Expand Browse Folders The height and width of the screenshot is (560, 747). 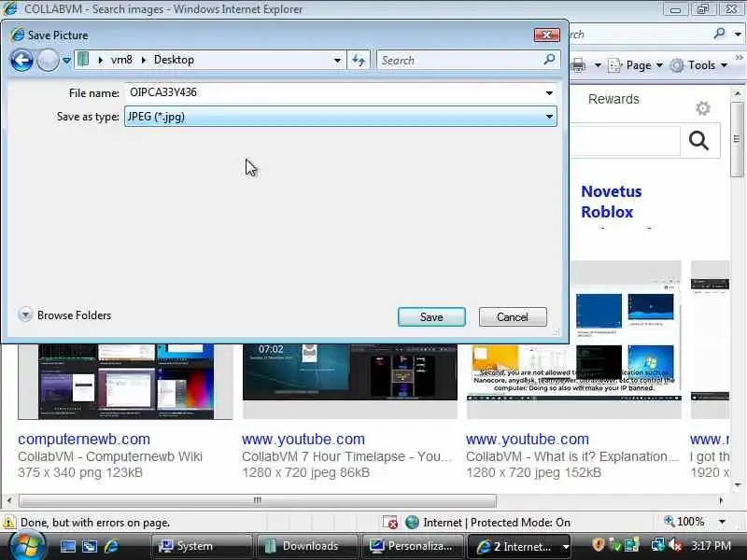pos(64,315)
